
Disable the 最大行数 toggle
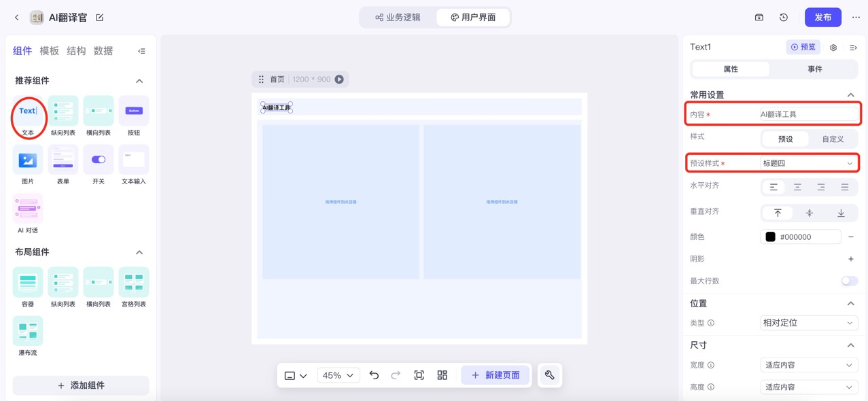(849, 280)
